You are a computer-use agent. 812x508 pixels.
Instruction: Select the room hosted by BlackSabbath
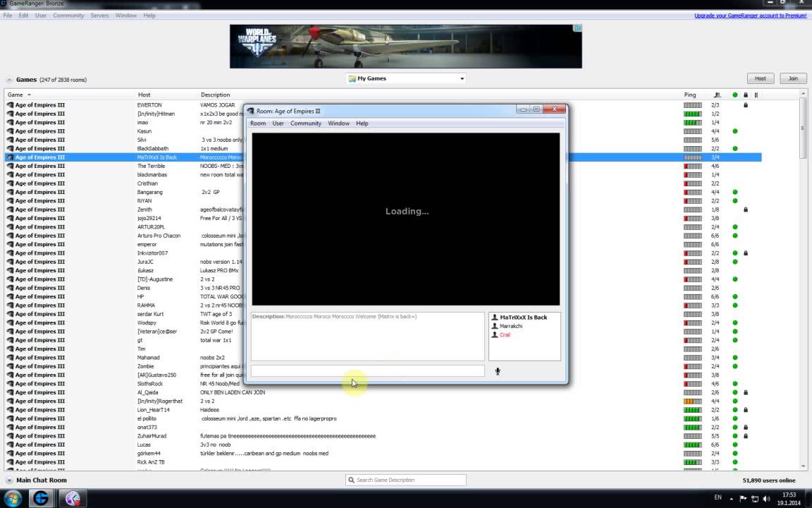click(x=383, y=149)
